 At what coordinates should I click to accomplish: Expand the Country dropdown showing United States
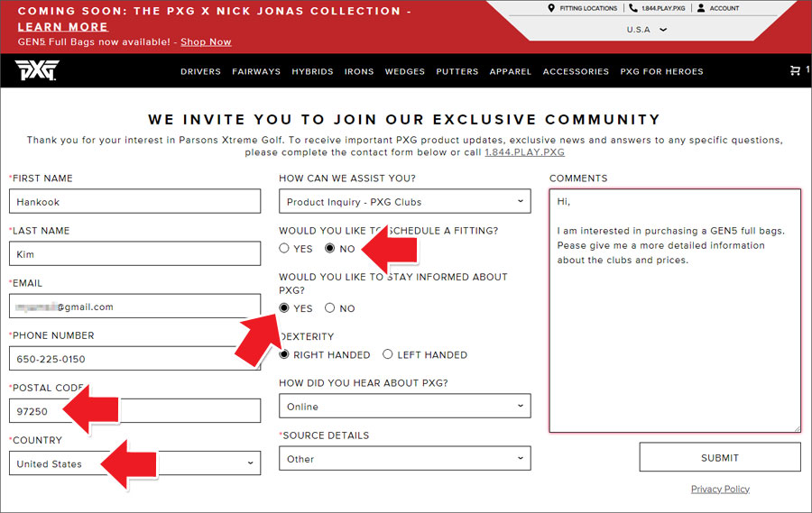pos(134,463)
